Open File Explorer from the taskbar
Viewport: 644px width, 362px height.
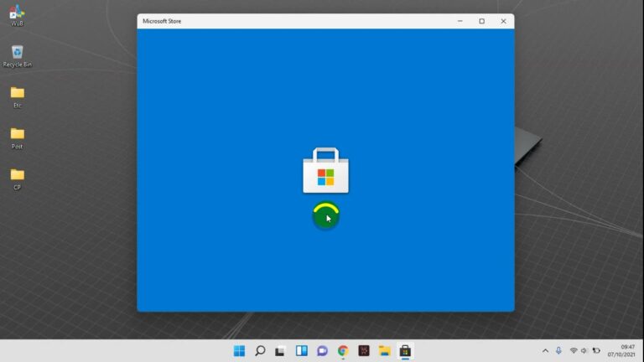click(384, 351)
